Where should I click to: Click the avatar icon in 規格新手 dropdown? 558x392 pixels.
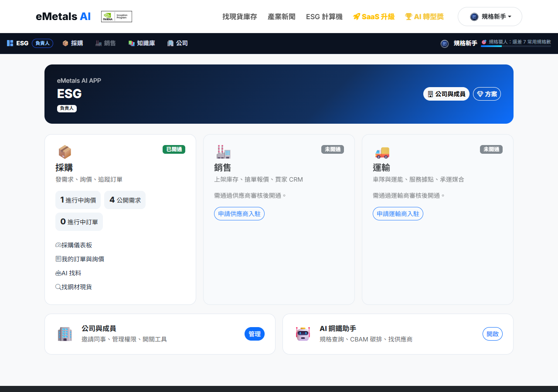pos(474,17)
